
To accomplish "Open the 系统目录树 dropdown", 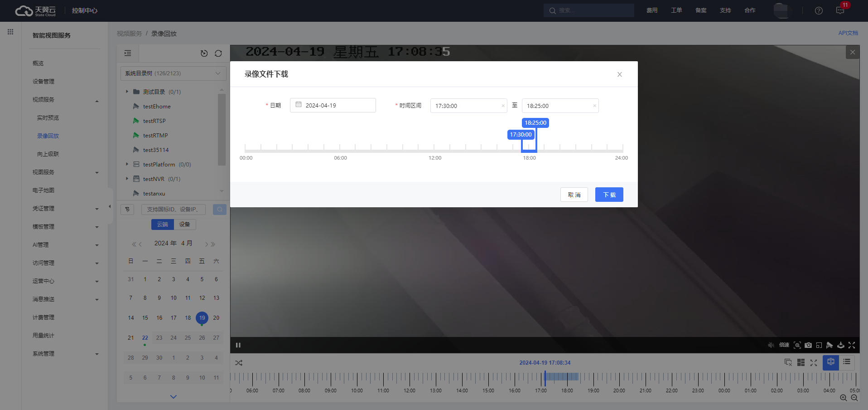I will [173, 73].
